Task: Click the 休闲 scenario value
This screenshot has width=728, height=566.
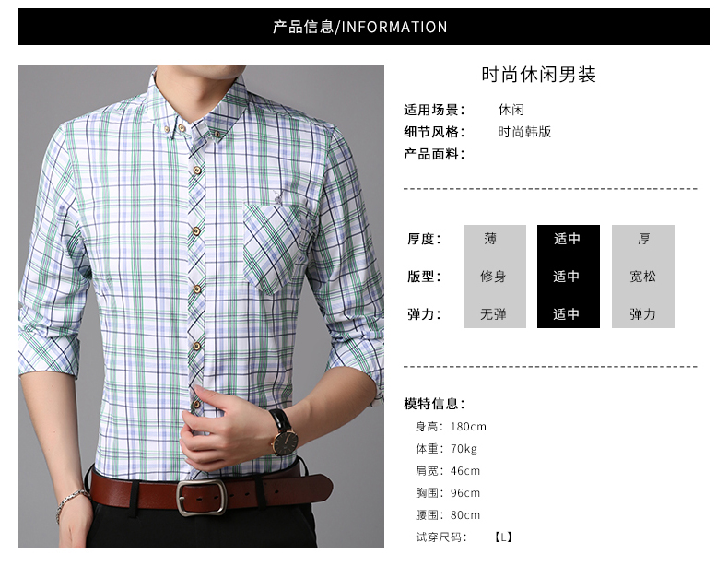Action: pyautogui.click(x=511, y=110)
